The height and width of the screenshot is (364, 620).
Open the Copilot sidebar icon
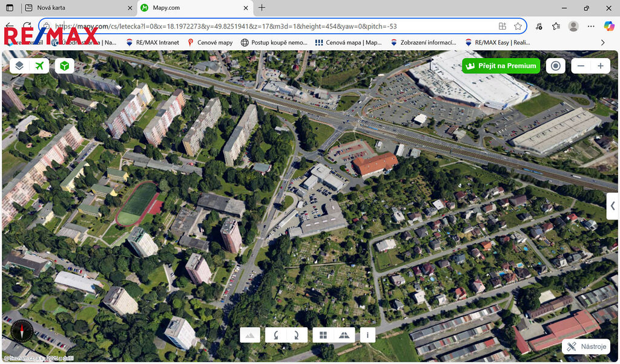pos(609,27)
